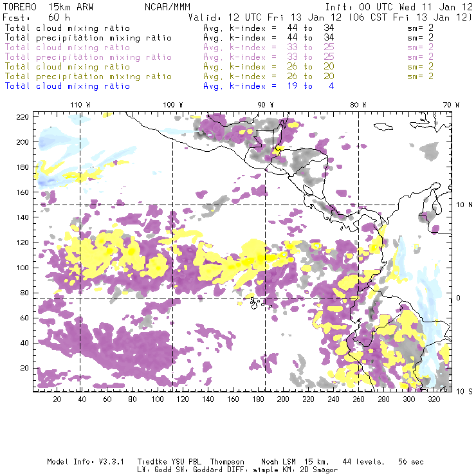
Task: Click the 'Noah LSM' text
Action: pyautogui.click(x=279, y=462)
